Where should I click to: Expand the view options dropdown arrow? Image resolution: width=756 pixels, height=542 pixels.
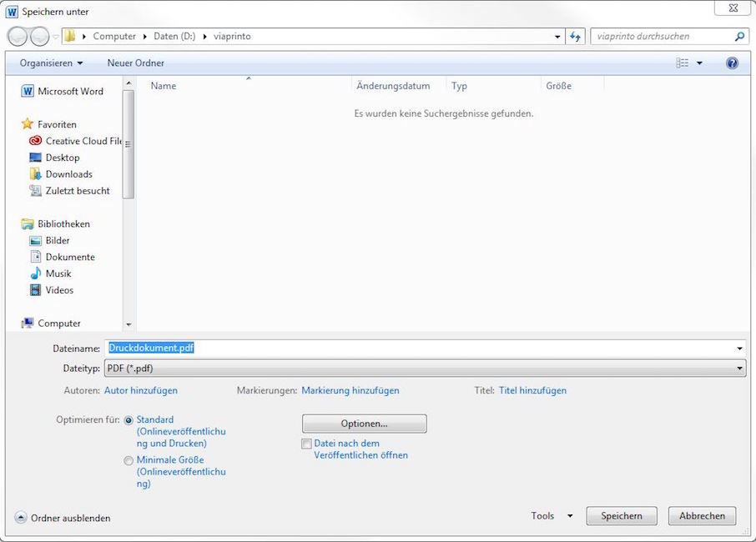coord(699,63)
